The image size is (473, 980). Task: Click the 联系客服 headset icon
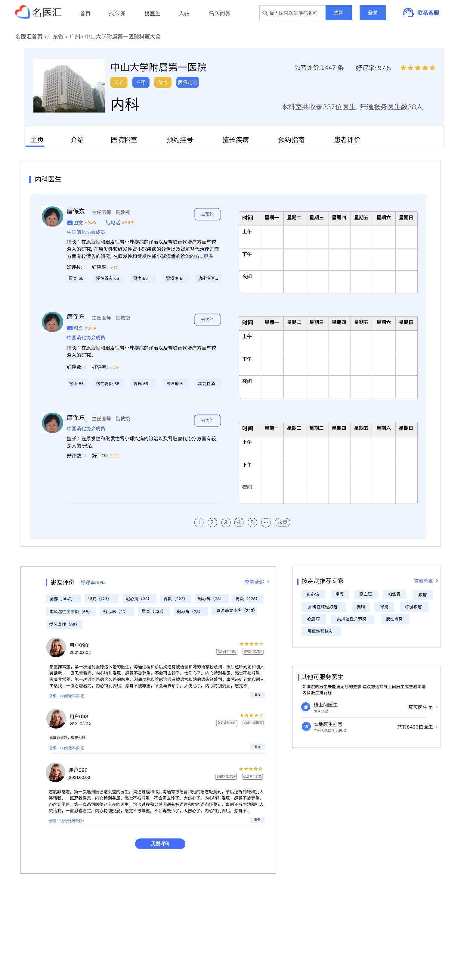click(408, 13)
